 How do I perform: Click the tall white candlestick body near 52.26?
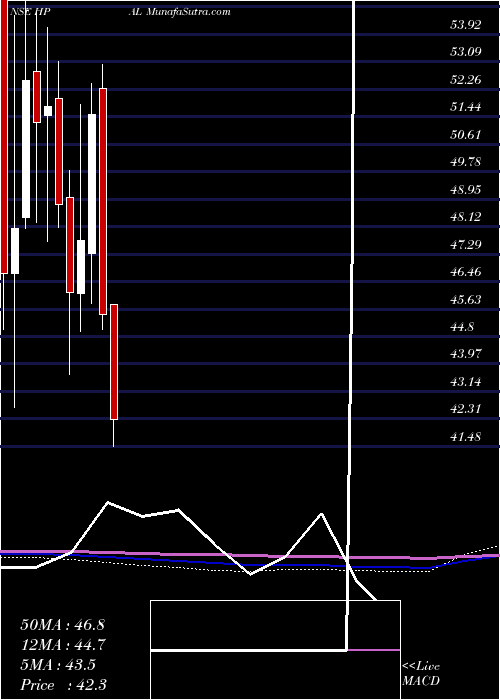pyautogui.click(x=26, y=149)
